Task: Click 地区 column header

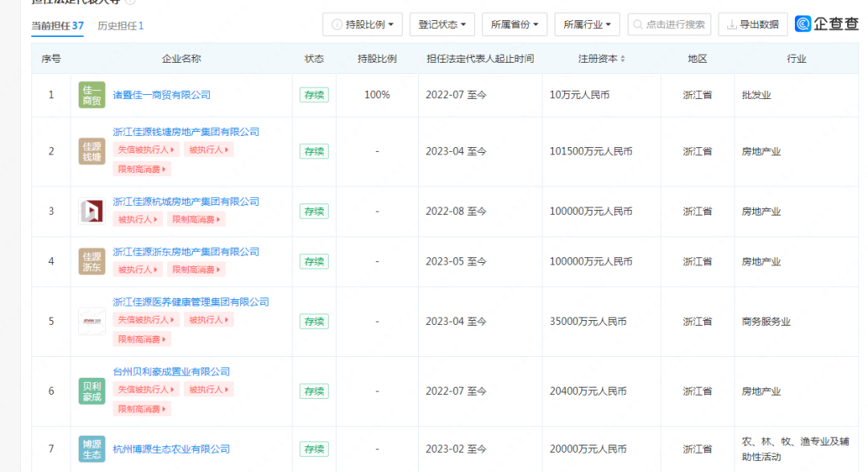Action: click(698, 59)
